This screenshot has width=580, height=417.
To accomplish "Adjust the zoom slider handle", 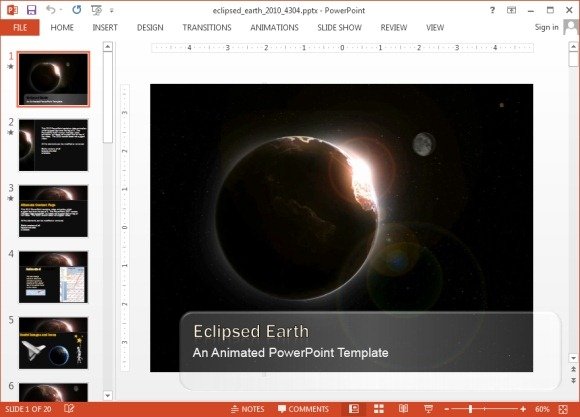I will (471, 409).
